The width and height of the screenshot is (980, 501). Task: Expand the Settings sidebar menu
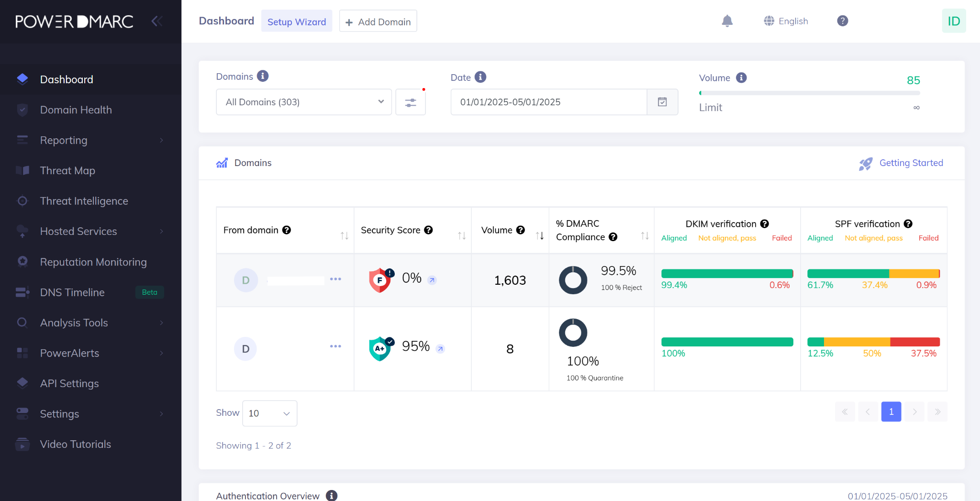tap(90, 414)
